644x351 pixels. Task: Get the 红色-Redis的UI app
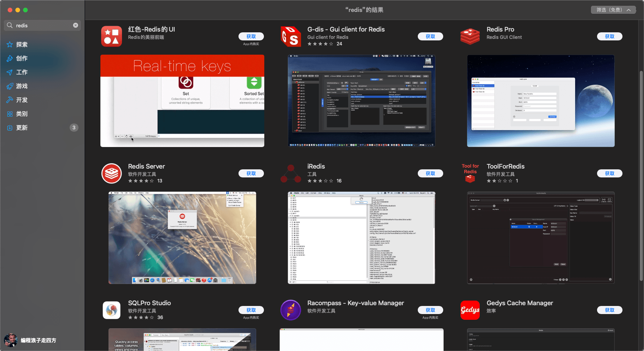tap(251, 37)
